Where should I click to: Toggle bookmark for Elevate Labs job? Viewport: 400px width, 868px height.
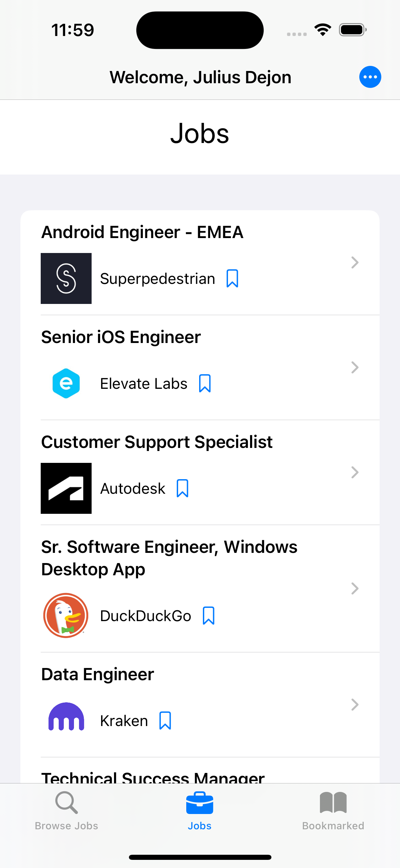pyautogui.click(x=205, y=383)
